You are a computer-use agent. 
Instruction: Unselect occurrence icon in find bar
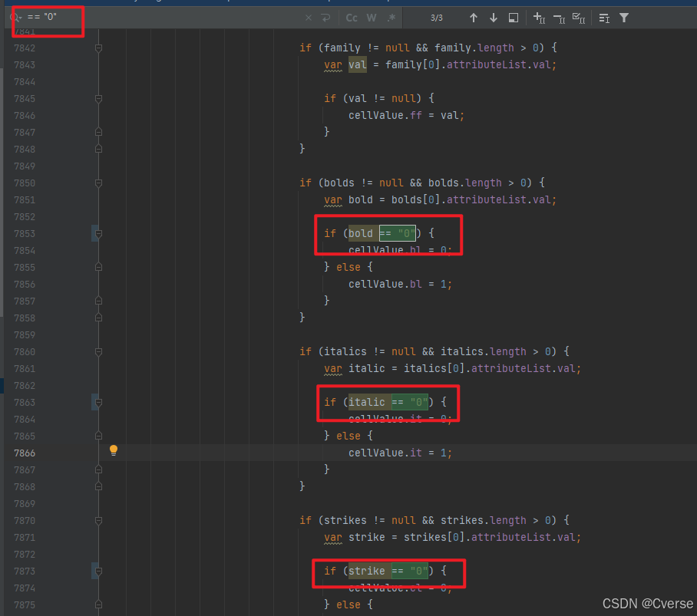click(559, 18)
